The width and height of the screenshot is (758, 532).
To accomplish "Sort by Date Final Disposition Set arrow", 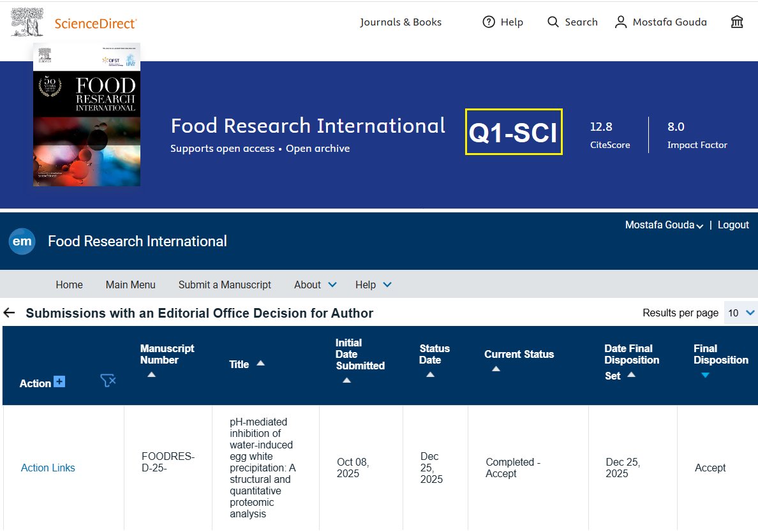I will click(631, 374).
